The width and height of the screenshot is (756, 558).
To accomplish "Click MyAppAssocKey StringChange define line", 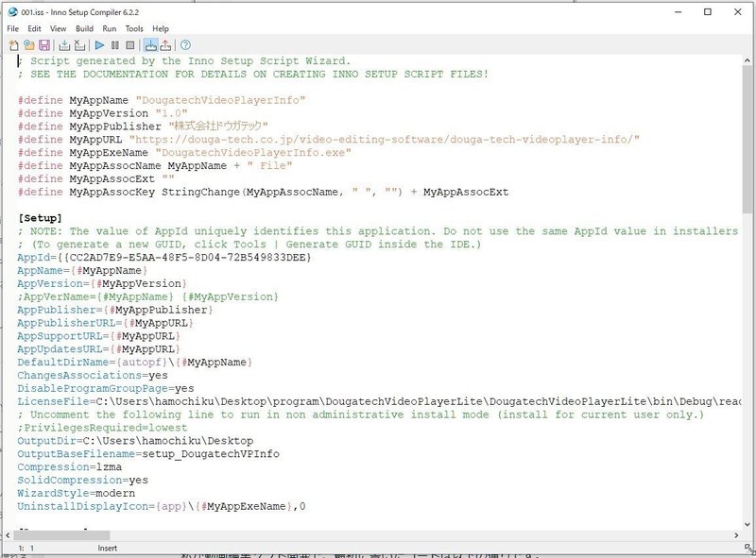I will click(x=264, y=192).
